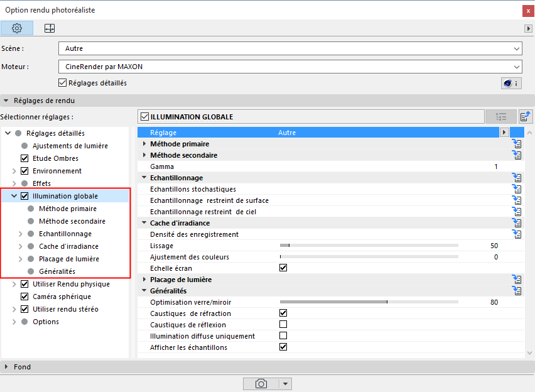Enable Caustiques de réflexion checkbox
The height and width of the screenshot is (392, 535).
click(283, 324)
